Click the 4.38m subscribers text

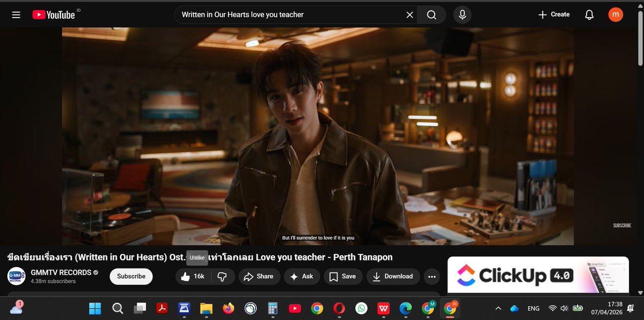pyautogui.click(x=53, y=281)
